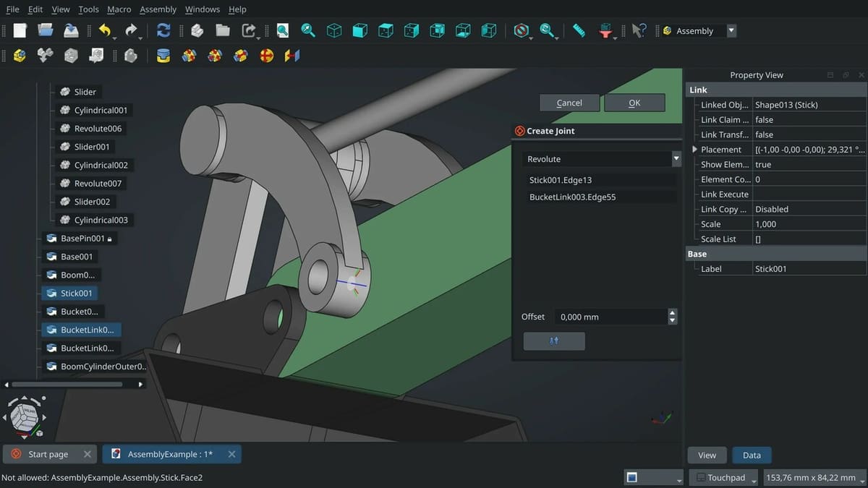868x488 pixels.
Task: Switch to the View properties tab
Action: (707, 455)
